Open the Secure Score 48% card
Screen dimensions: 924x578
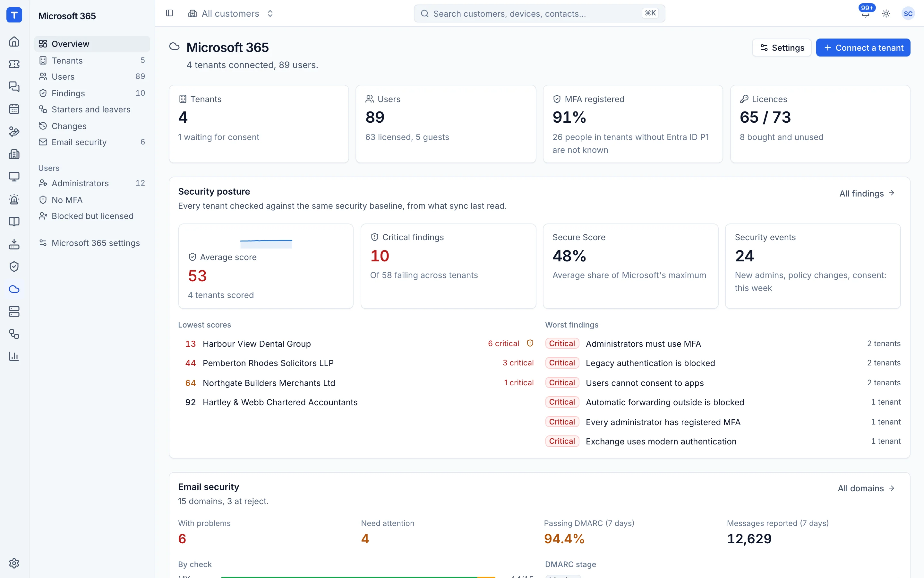tap(630, 266)
